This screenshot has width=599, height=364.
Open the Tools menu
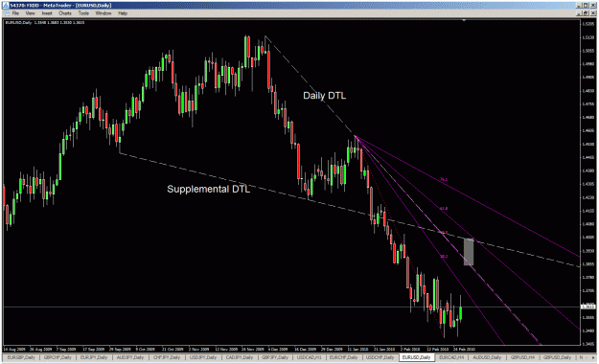point(83,13)
